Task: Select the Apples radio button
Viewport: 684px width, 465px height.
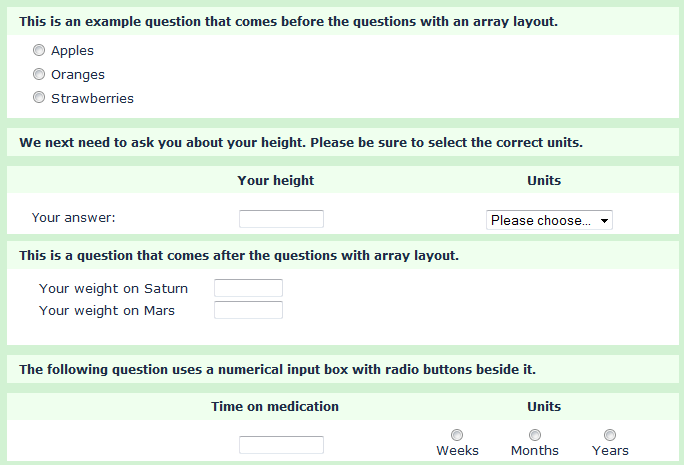Action: click(x=39, y=50)
